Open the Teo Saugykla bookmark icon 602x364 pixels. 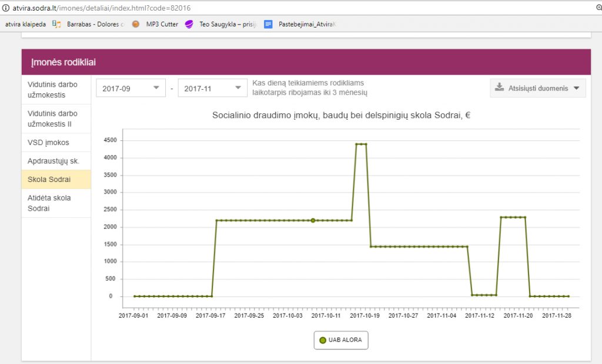(x=189, y=24)
